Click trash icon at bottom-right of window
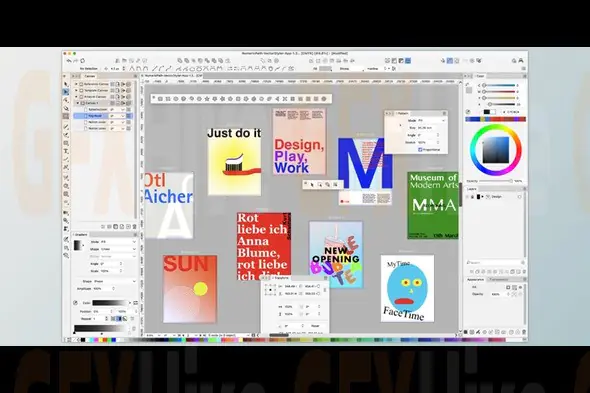The width and height of the screenshot is (590, 393). point(524,332)
